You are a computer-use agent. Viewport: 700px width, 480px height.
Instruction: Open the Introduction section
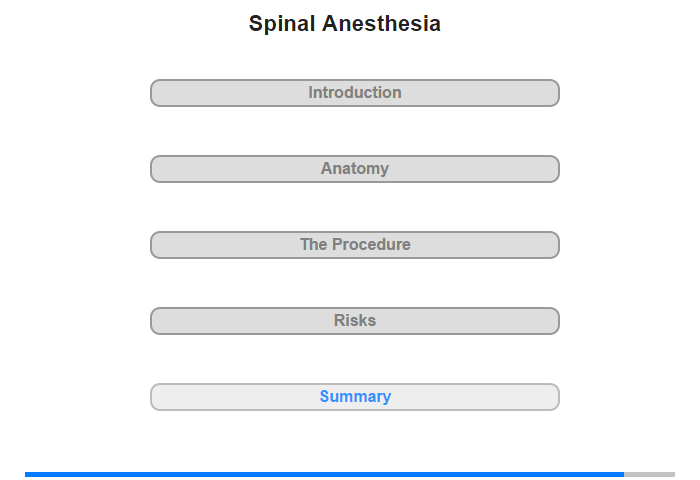point(355,93)
